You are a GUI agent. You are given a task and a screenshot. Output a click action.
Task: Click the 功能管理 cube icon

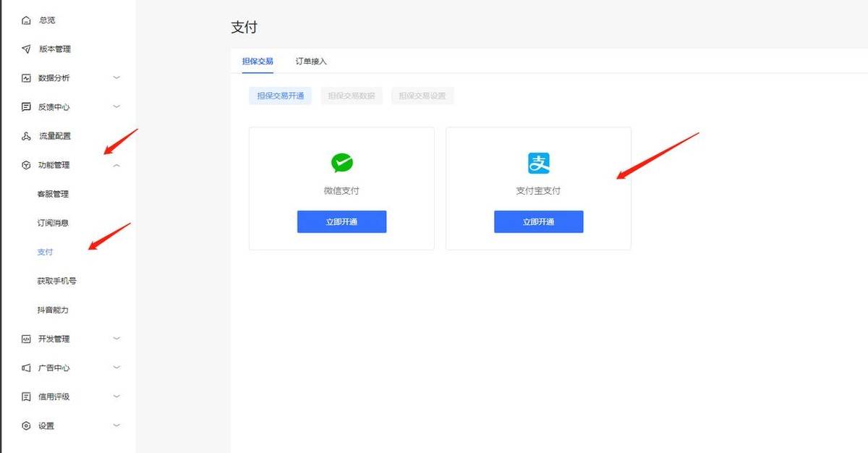click(x=26, y=165)
